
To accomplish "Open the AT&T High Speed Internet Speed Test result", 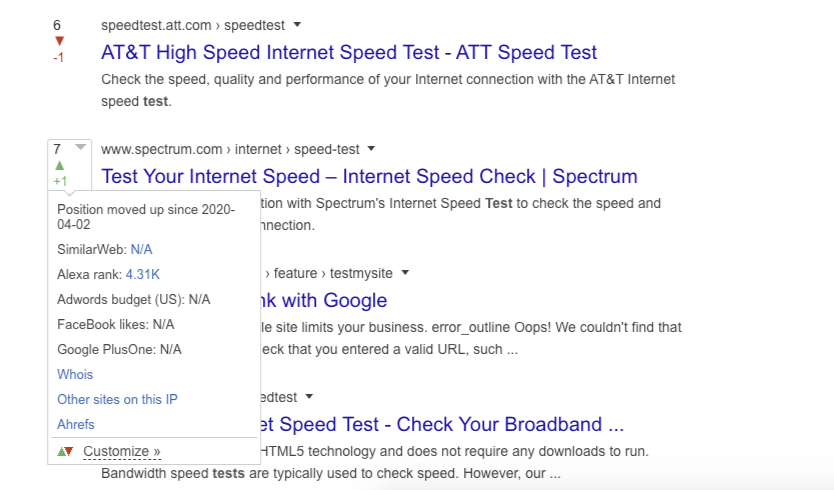I will [x=349, y=52].
